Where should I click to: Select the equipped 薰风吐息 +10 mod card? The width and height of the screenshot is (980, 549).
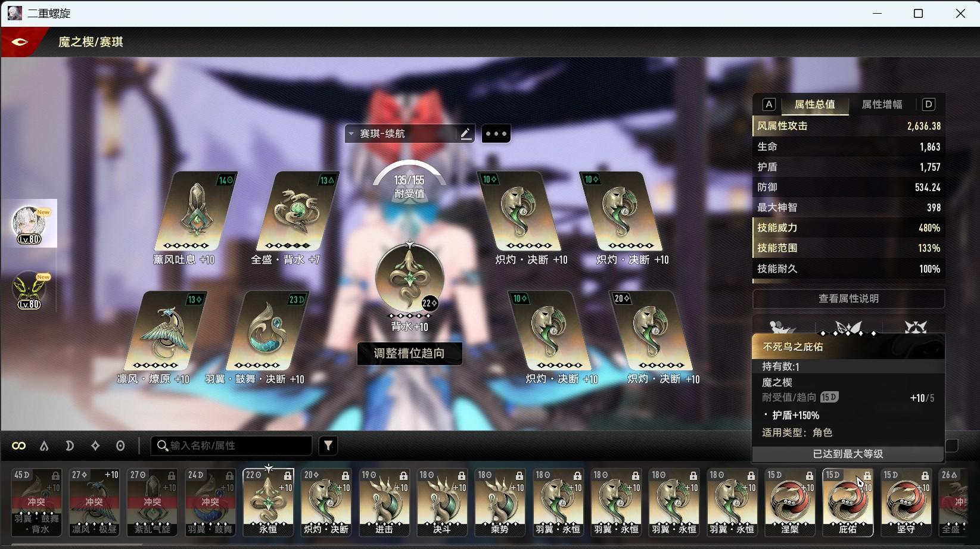(x=195, y=212)
